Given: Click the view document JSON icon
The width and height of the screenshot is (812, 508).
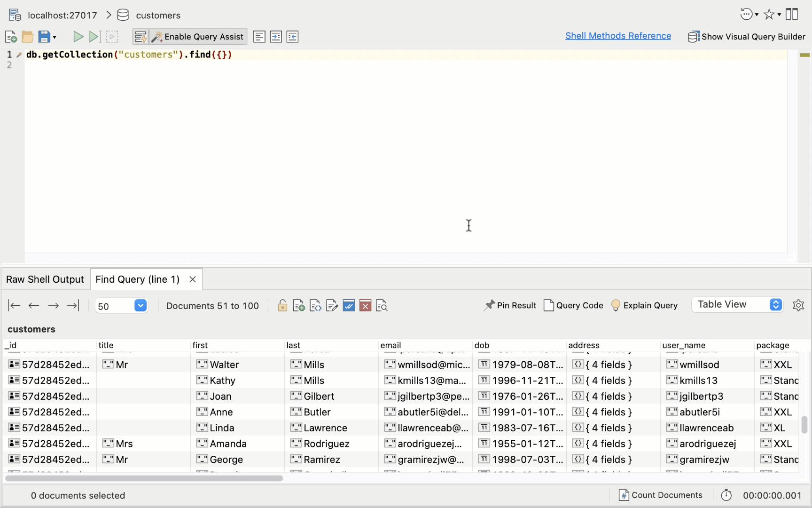Looking at the screenshot, I should pos(315,306).
